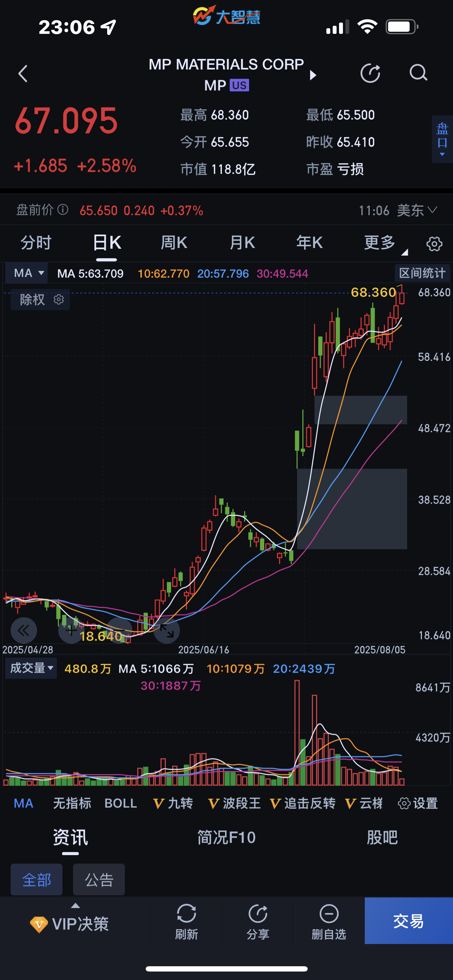Expand VIP决策 upward arrow
Screen dimensions: 453x980
[76, 906]
